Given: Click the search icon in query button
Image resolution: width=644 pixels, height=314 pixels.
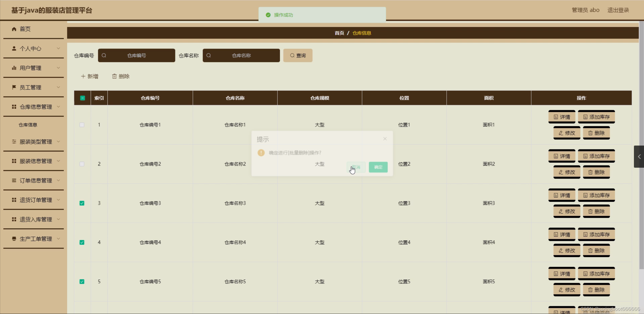Looking at the screenshot, I should coord(292,55).
